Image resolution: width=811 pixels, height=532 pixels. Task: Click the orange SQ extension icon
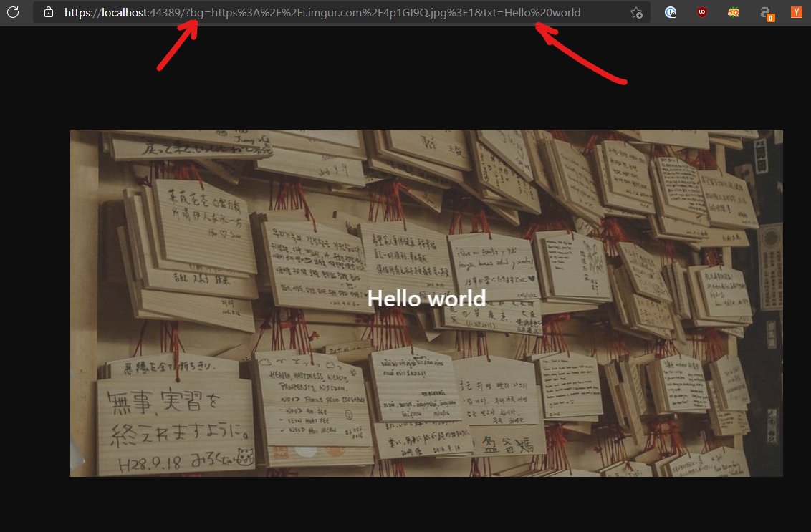[x=734, y=12]
